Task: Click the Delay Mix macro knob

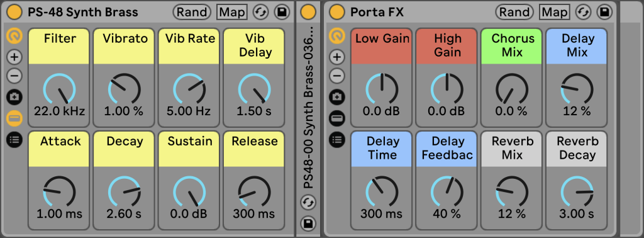Action: [577, 89]
